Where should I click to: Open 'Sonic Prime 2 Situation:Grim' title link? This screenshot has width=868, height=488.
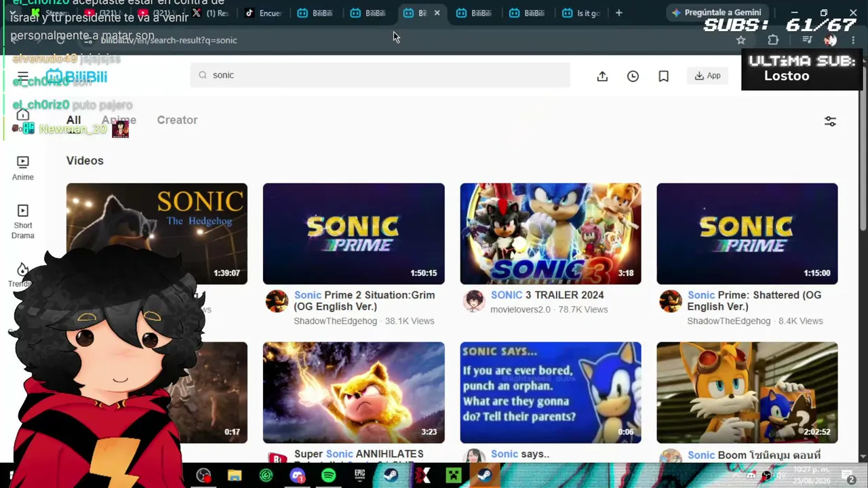click(x=365, y=301)
